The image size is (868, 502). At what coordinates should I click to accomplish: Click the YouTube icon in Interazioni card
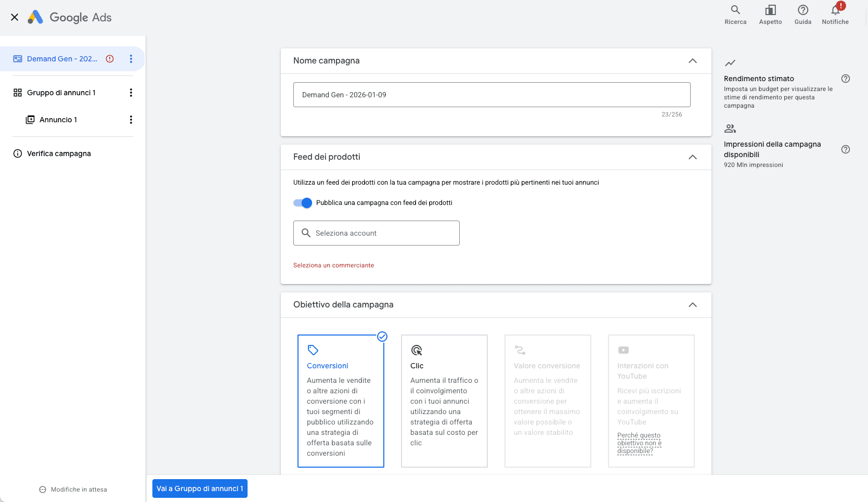point(624,350)
